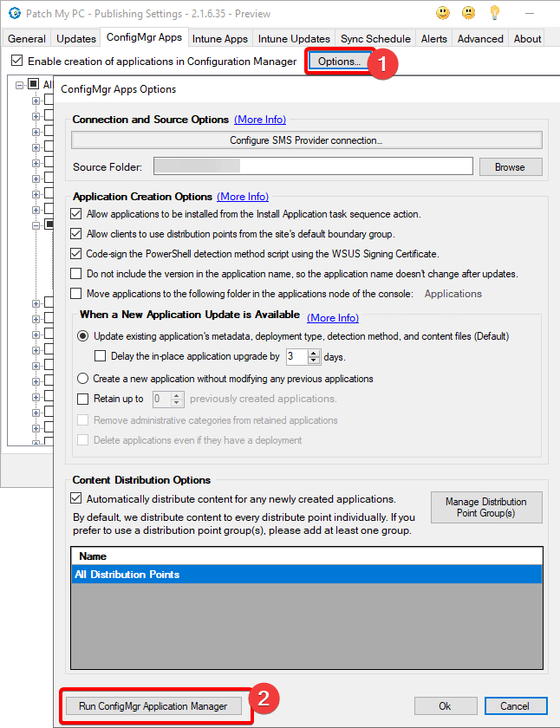This screenshot has height=728, width=560.
Task: Click the Name column header
Action: click(307, 556)
